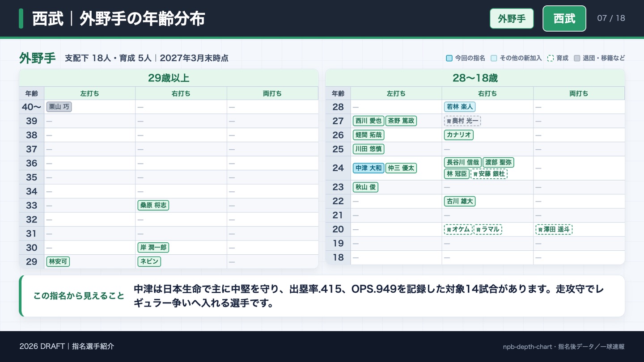Click the その他の新加入 legend color swatch
The width and height of the screenshot is (644, 362).
494,58
